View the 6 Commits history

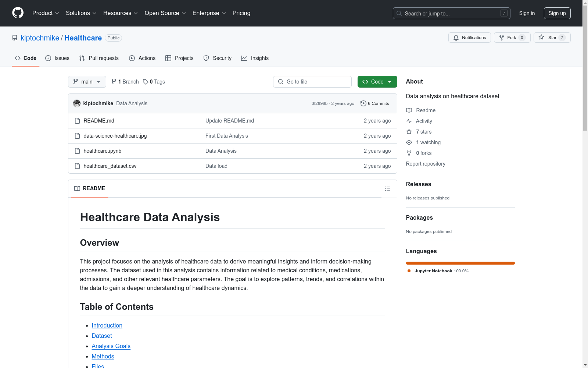(x=375, y=103)
